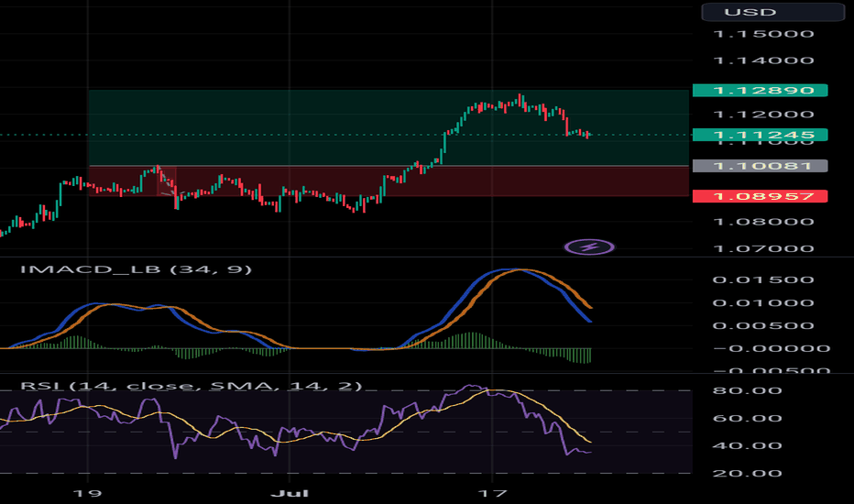Screen dimensions: 854x504
Task: Click the purple lightning bolt icon
Action: click(x=589, y=247)
